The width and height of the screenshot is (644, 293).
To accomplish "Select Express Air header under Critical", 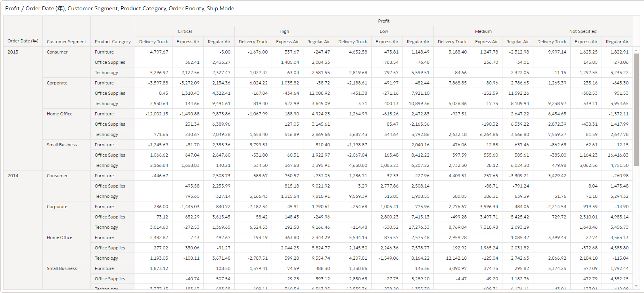I will (x=188, y=42).
